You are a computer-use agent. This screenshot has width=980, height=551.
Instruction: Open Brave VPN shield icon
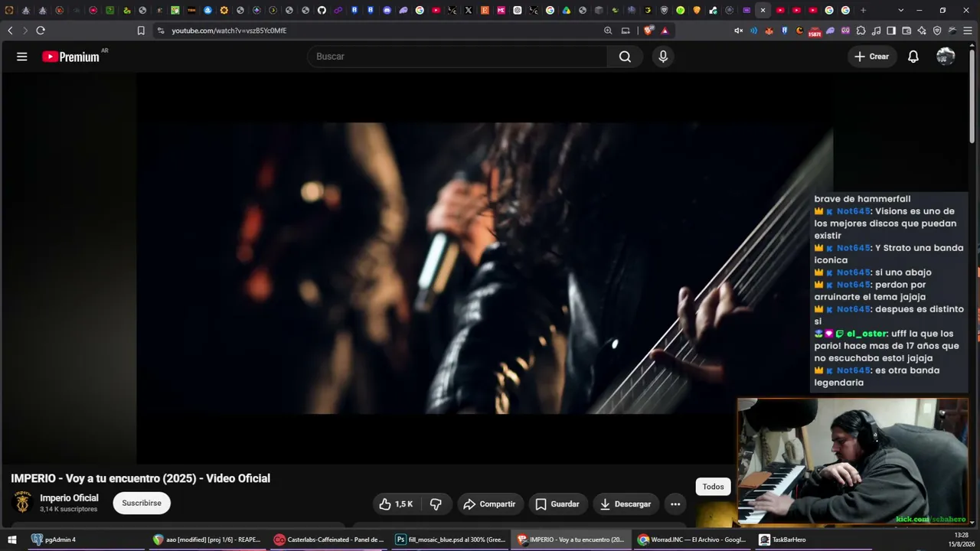click(x=937, y=31)
